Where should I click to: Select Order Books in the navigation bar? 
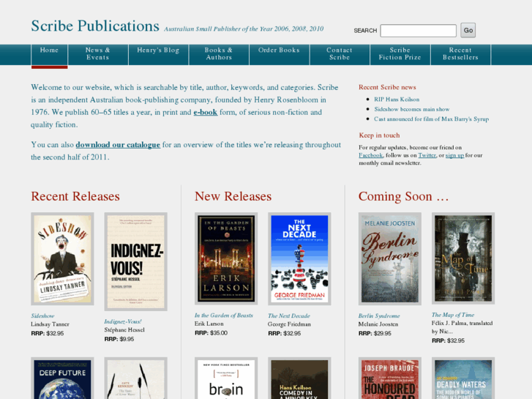[280, 54]
